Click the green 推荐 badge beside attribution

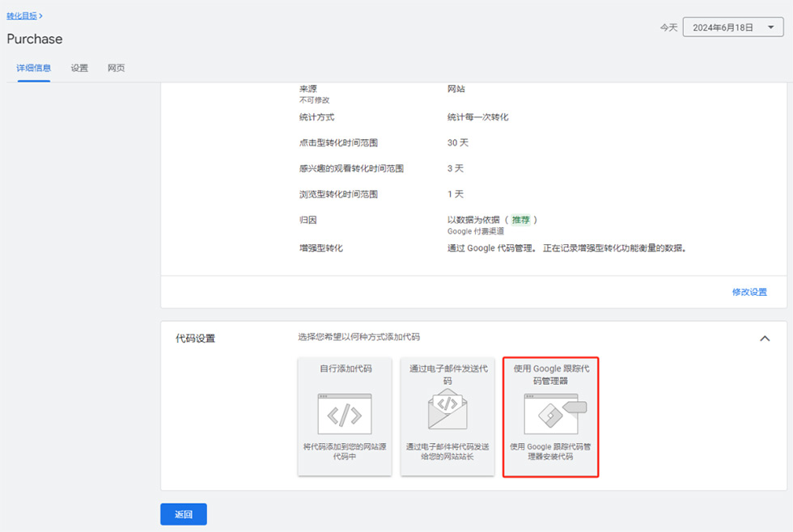pos(521,220)
